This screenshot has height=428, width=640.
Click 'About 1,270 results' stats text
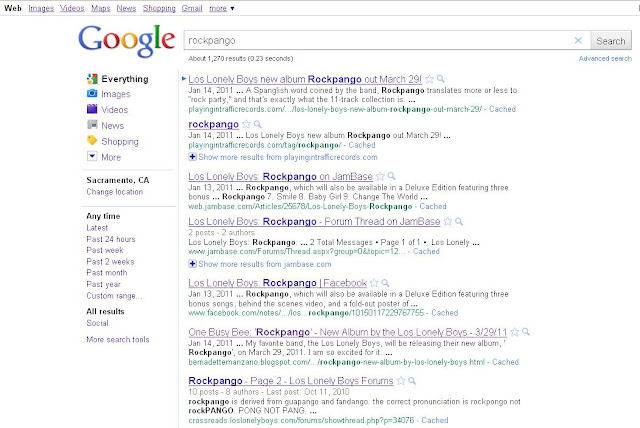click(240, 59)
